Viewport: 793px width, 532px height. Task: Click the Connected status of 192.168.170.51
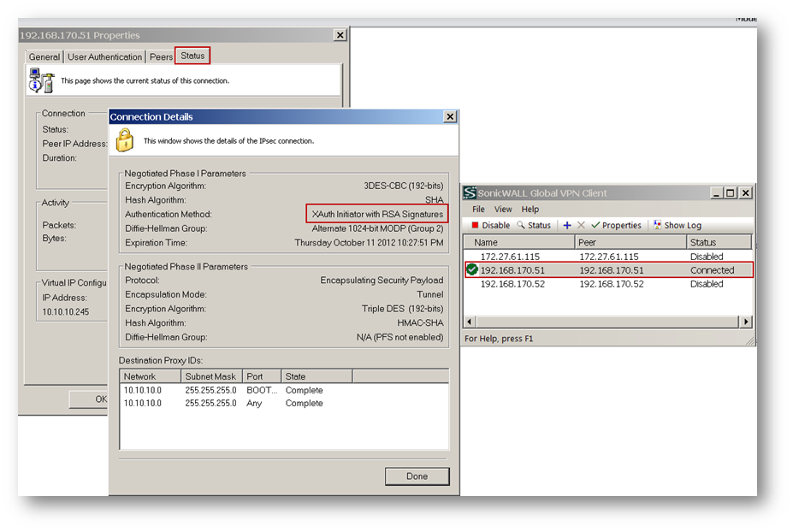[712, 270]
